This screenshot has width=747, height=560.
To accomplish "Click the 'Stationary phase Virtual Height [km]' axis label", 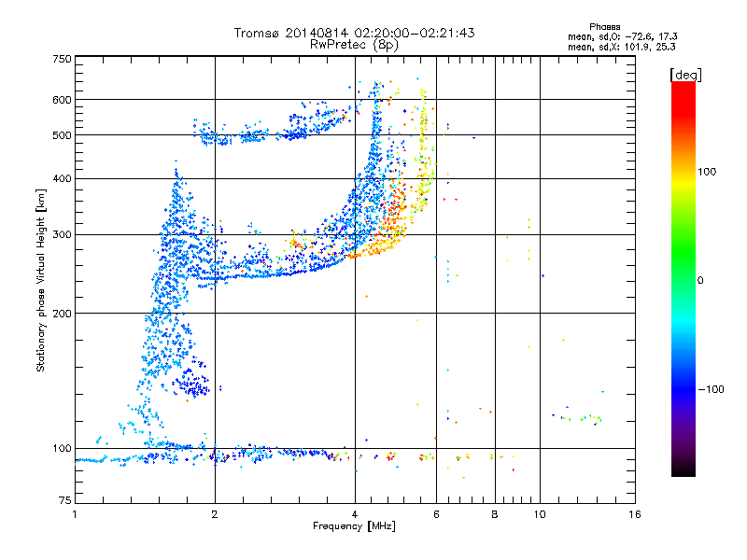I will point(41,281).
